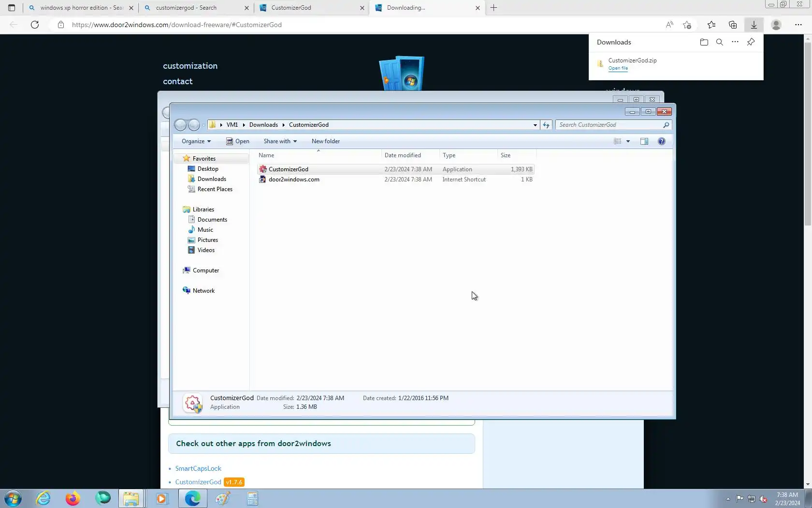Open Downloads in the Favorites sidebar
This screenshot has width=812, height=508.
(x=212, y=179)
